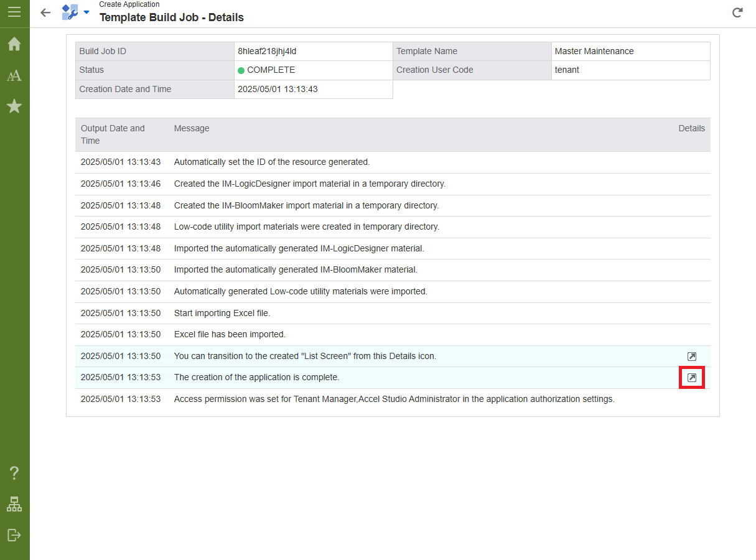Select the 'Created the IM-BloomMaker import material' message

[307, 205]
